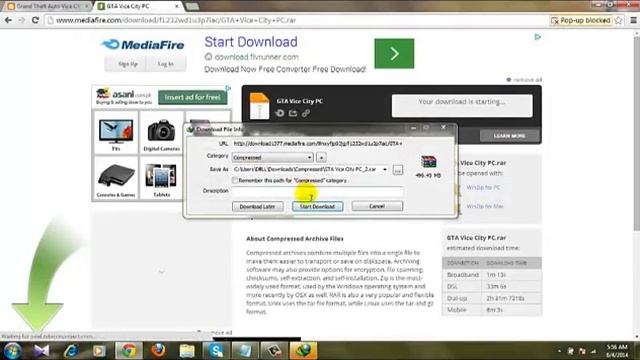Open the WinZip for PC link
Screen dimensions: 640x360
(x=483, y=187)
